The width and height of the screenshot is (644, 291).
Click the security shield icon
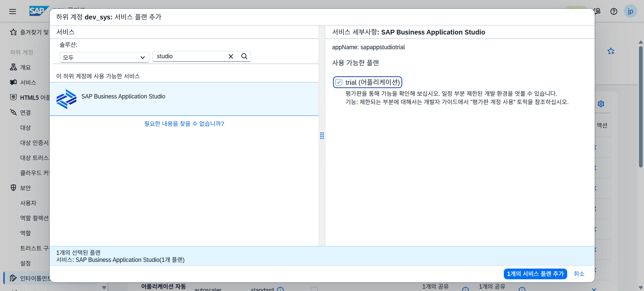[13, 188]
